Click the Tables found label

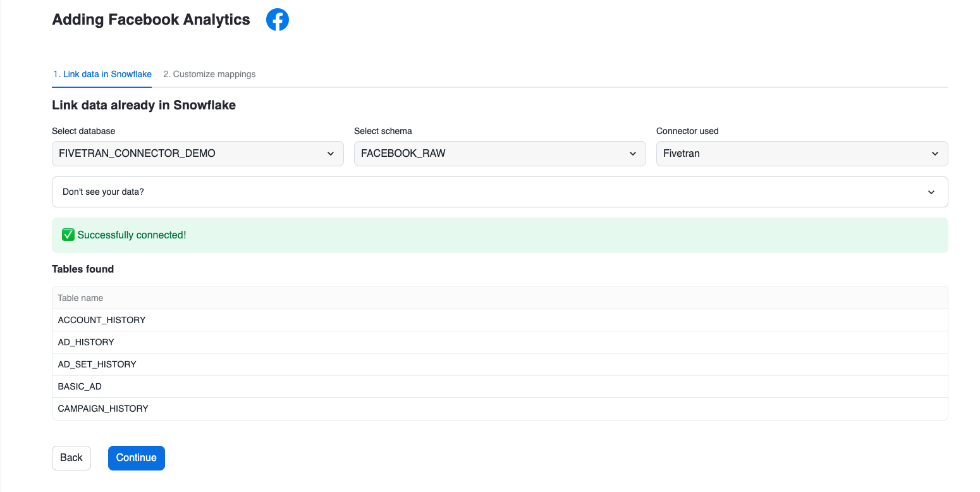[83, 269]
